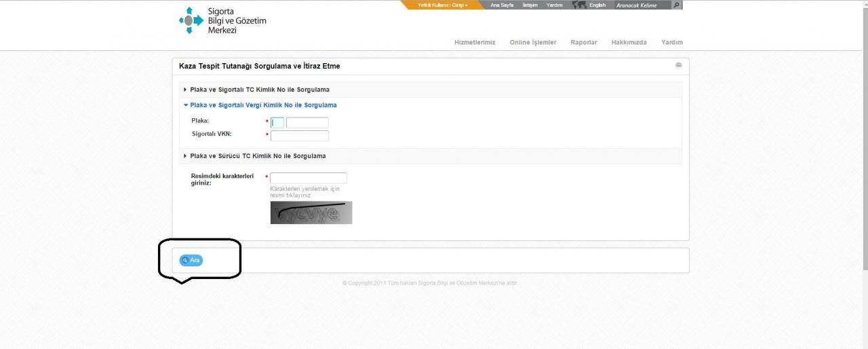The image size is (868, 349).
Task: Open the İletişim link in top bar
Action: click(530, 5)
